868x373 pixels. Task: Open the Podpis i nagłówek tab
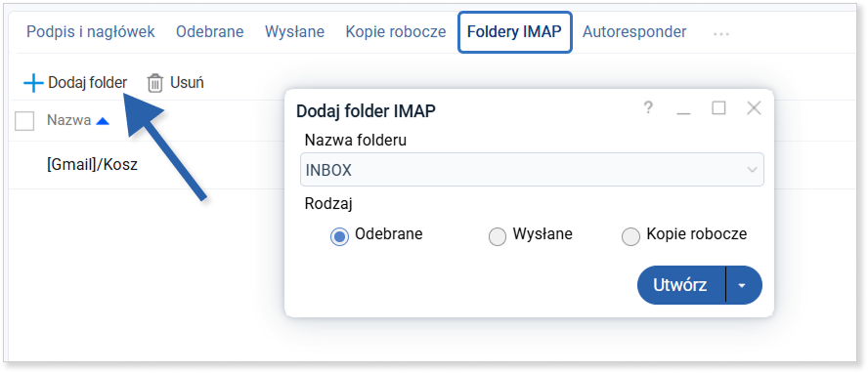coord(91,32)
